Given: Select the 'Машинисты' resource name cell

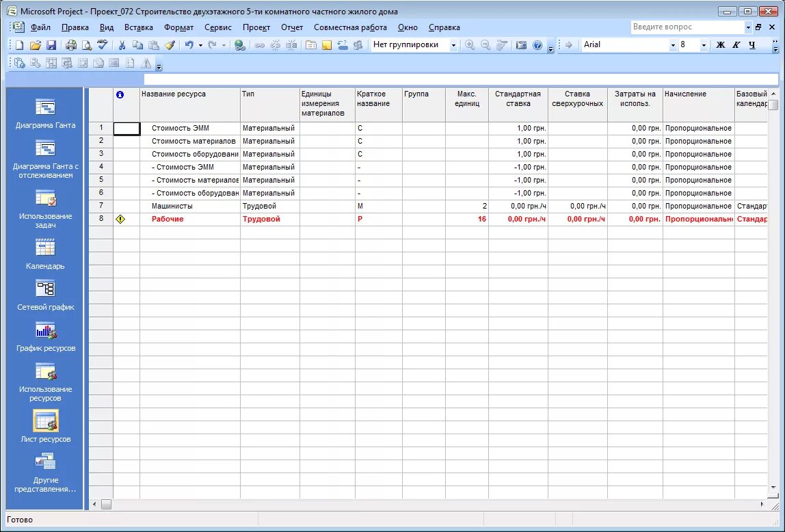Looking at the screenshot, I should (x=190, y=206).
